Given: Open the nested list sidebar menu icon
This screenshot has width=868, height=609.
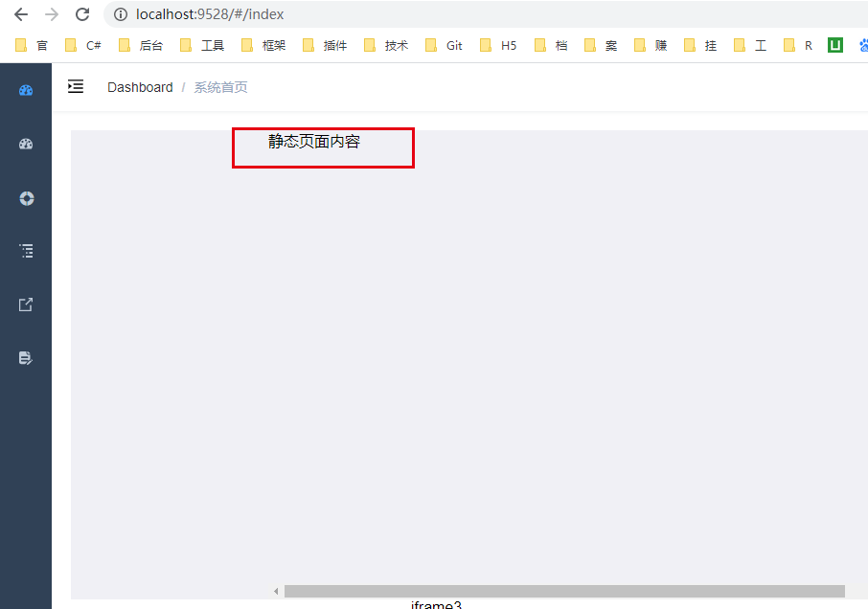Looking at the screenshot, I should (x=26, y=251).
